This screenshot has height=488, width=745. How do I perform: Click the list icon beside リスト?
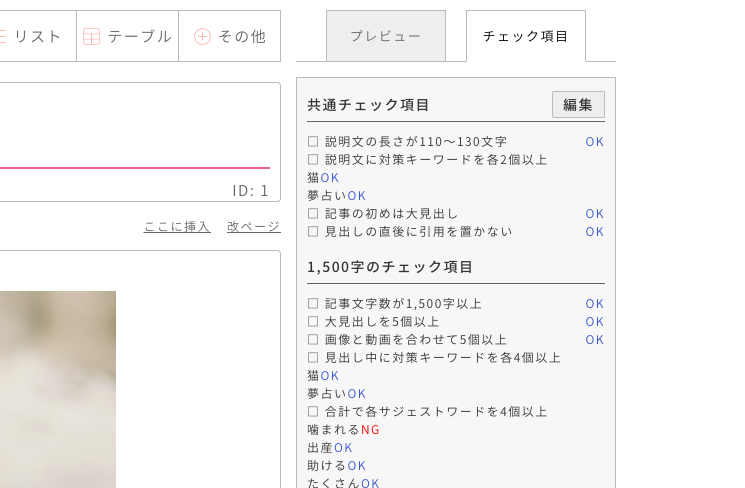3,37
